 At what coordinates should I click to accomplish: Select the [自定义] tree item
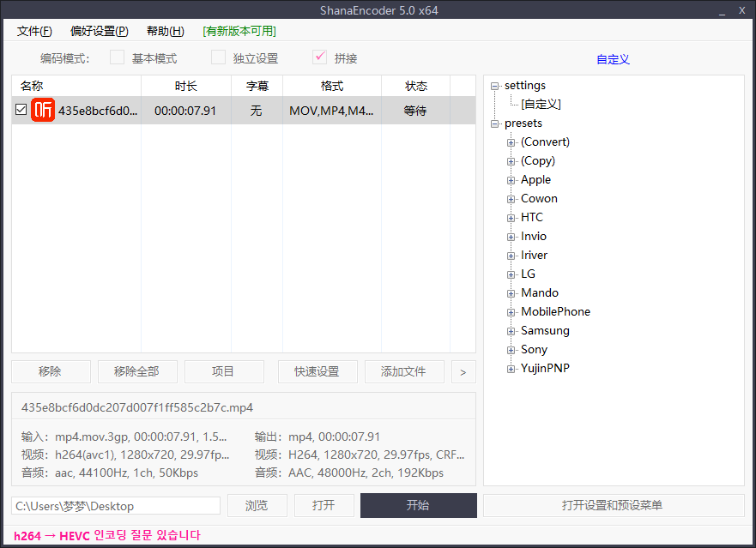(x=541, y=104)
